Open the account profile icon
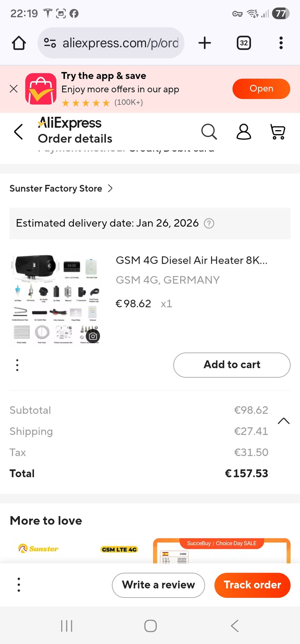This screenshot has width=300, height=644. [243, 132]
